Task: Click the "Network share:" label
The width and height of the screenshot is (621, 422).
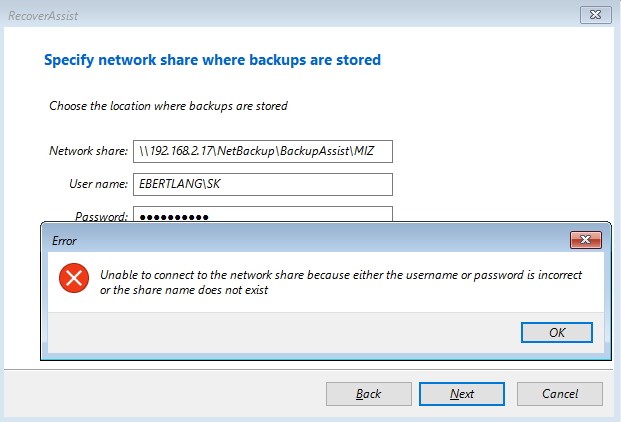Action: click(89, 151)
